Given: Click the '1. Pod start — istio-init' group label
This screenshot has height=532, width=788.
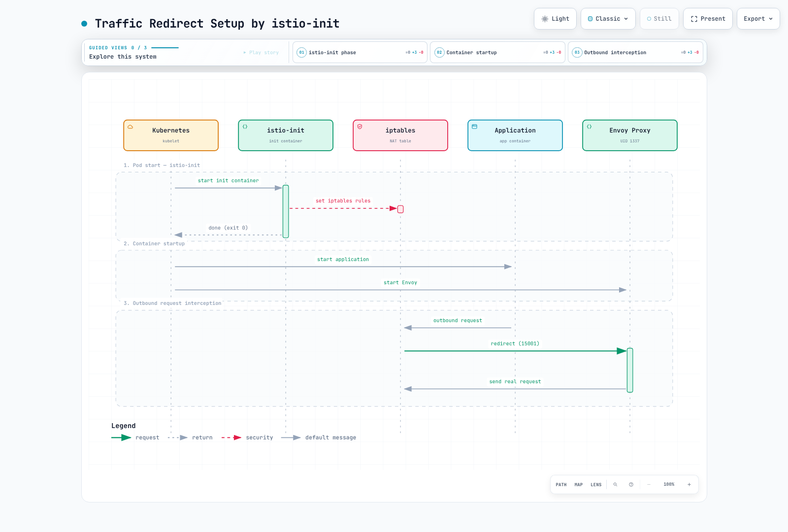Looking at the screenshot, I should click(162, 166).
